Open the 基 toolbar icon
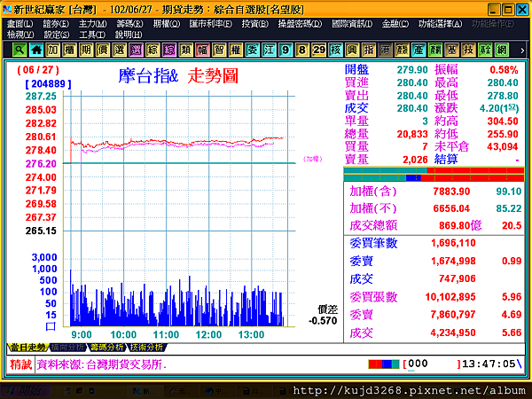Viewport: 532px width, 399px height. pos(452,50)
